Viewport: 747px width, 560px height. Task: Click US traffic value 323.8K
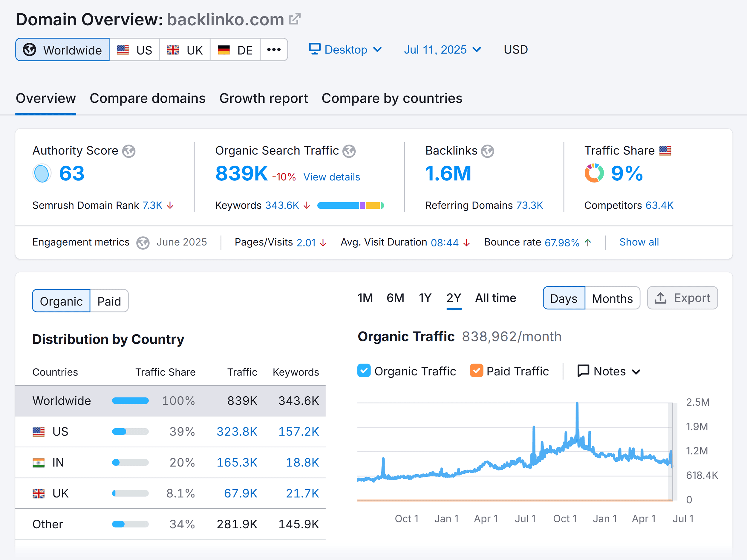237,432
